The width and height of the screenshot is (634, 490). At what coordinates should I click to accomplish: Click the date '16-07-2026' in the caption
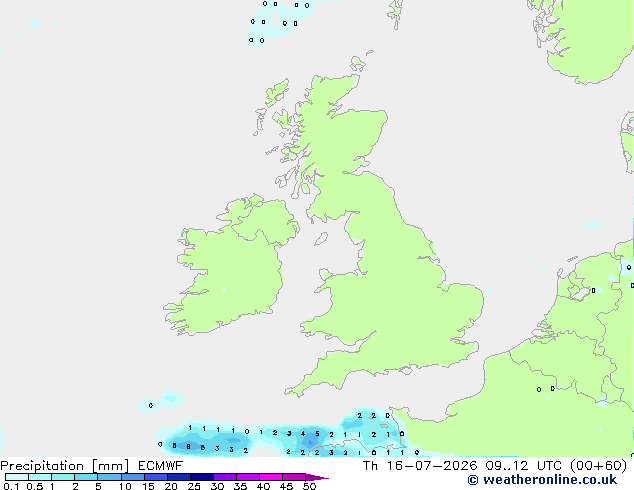pyautogui.click(x=432, y=466)
